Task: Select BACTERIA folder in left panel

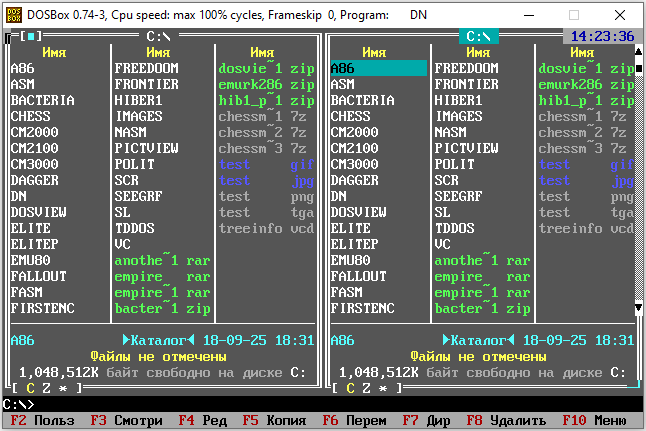Action: (43, 100)
